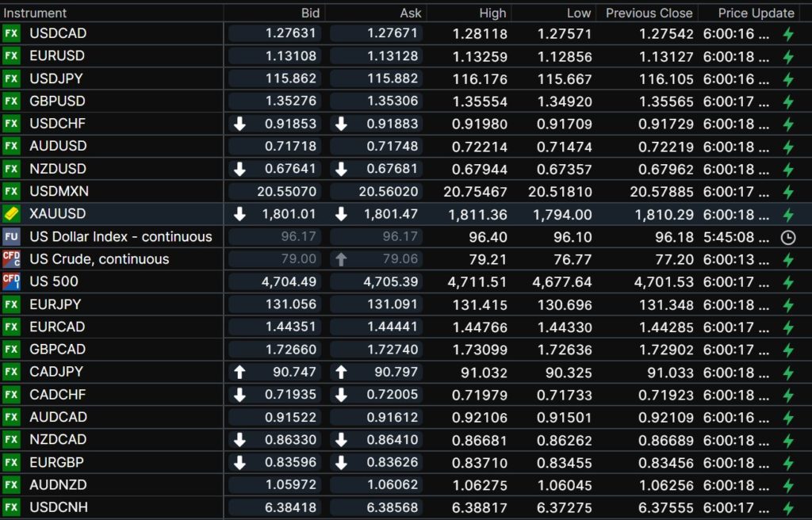
Task: Select the USDMXN instrument name
Action: [x=59, y=191]
